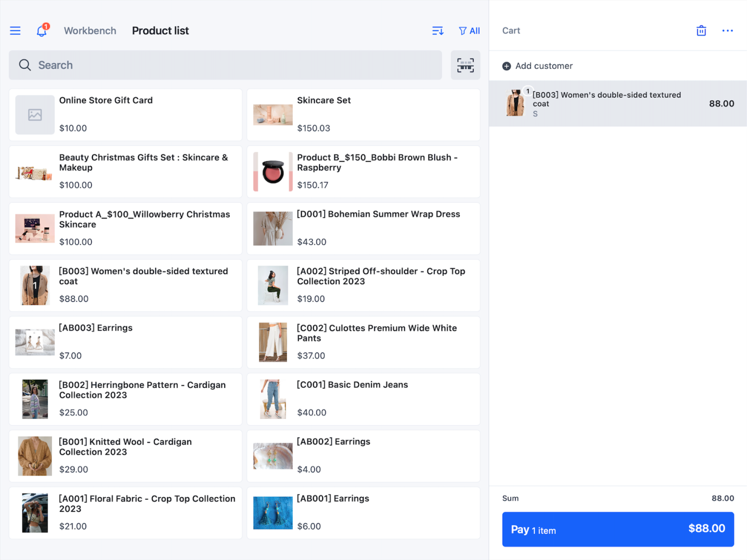This screenshot has width=747, height=560.
Task: Add Basic Denim Jeans to cart
Action: (x=363, y=399)
